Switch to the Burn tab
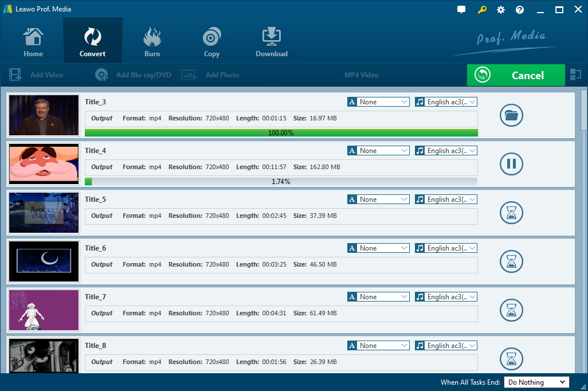Image resolution: width=588 pixels, height=391 pixels. tap(152, 42)
